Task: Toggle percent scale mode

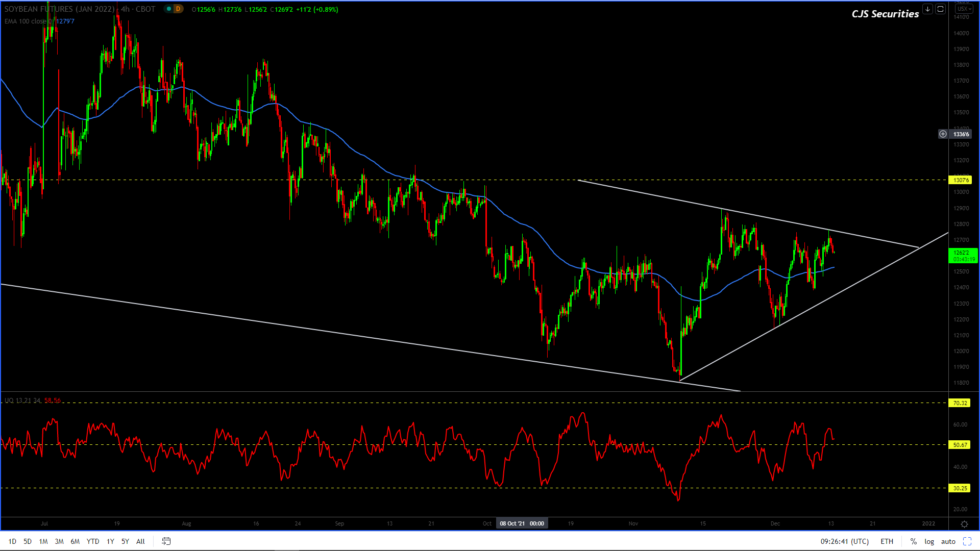Action: 913,541
